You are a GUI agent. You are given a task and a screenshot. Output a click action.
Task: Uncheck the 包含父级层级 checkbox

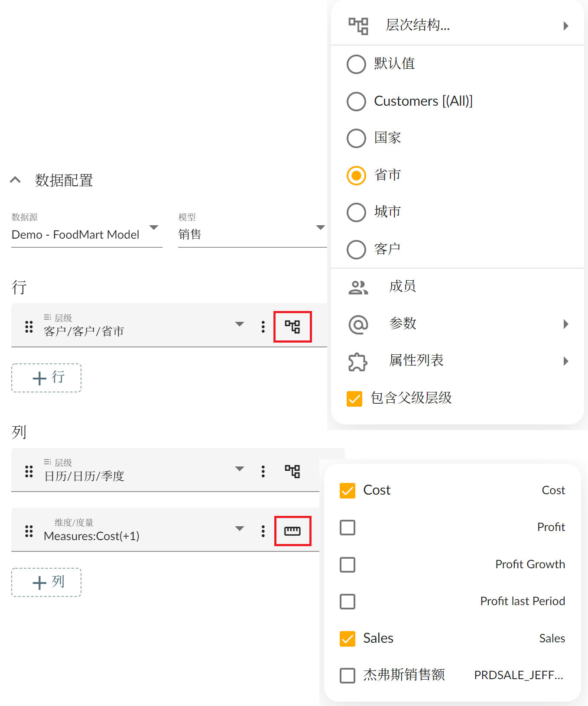(354, 398)
